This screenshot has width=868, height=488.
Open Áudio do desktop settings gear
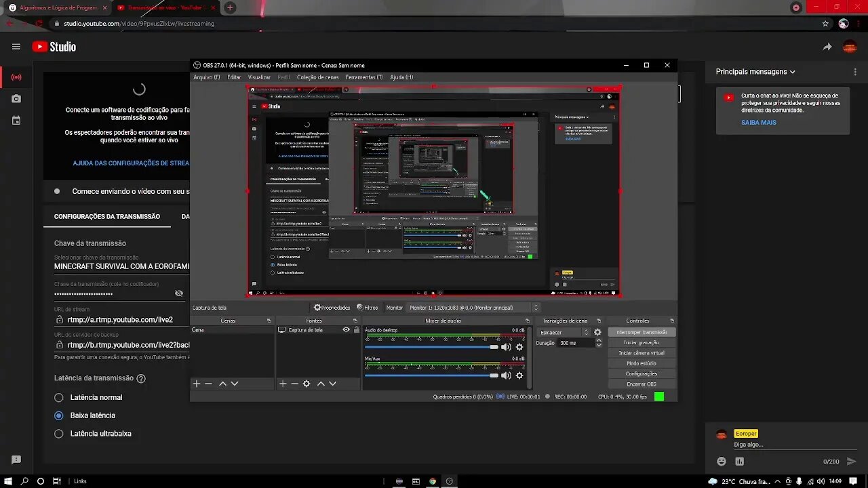coord(519,347)
